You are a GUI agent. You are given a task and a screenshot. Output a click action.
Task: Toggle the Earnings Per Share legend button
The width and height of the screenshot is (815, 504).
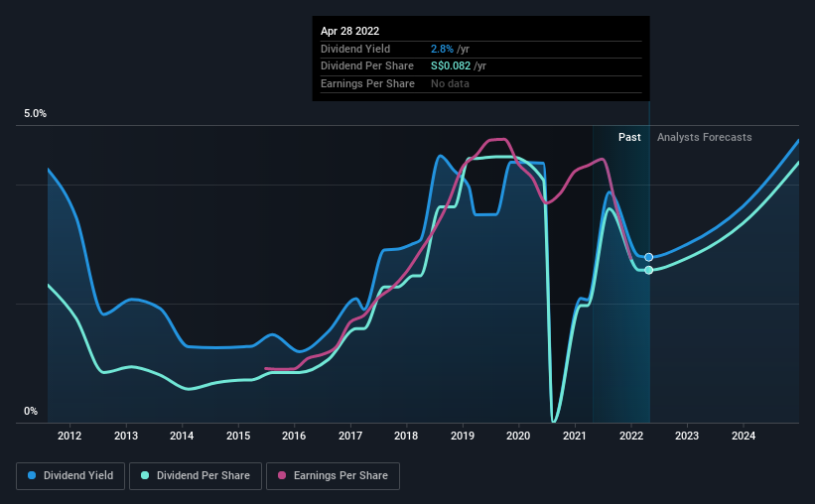point(333,476)
